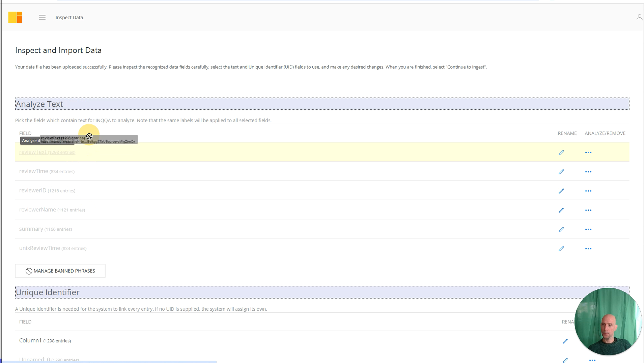Click the Unique Identifier section header
This screenshot has height=363, width=644.
pos(48,292)
